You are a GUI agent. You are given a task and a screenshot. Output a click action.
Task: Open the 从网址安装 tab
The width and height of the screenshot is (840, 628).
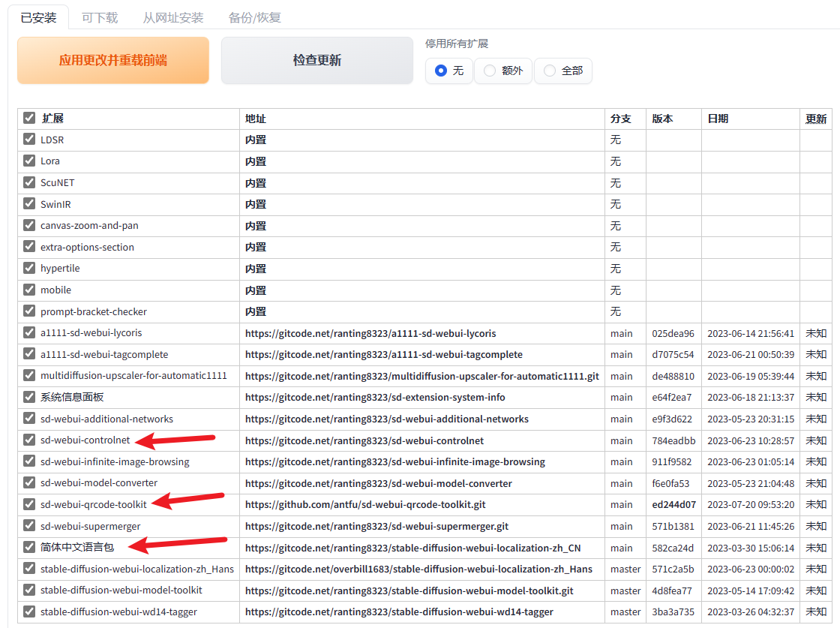172,17
